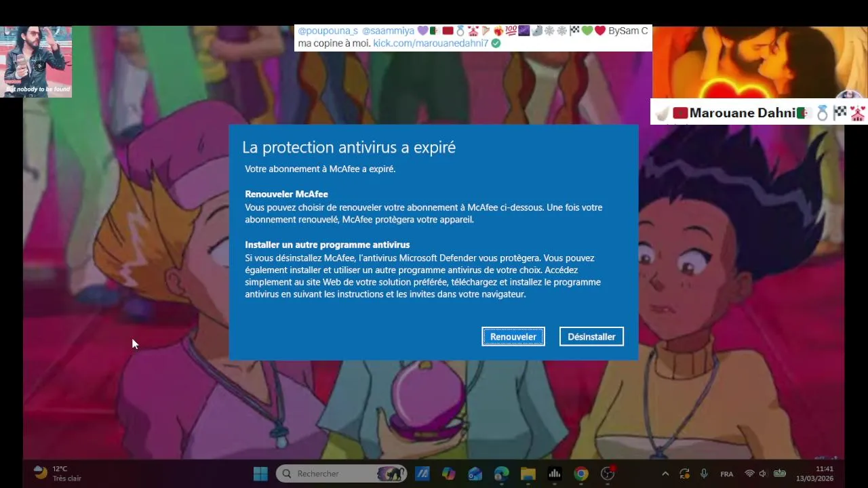
Task: Click the microphone tray icon
Action: [704, 474]
